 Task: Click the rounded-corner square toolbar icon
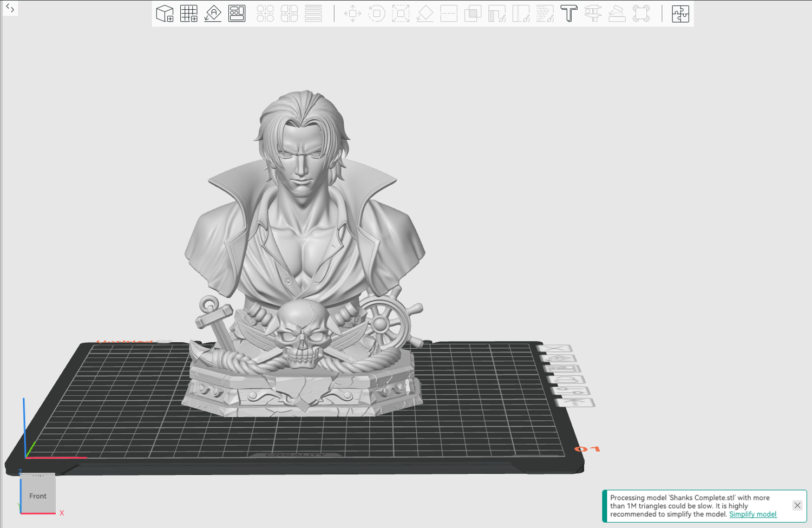(641, 14)
